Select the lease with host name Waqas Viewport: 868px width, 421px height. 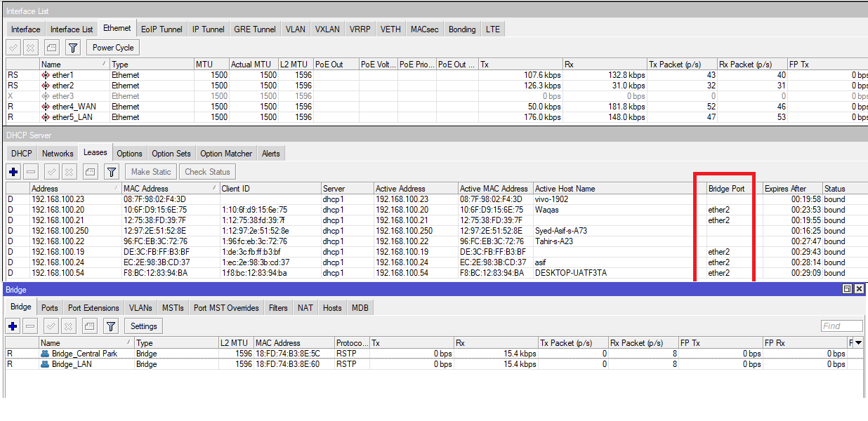(435, 210)
